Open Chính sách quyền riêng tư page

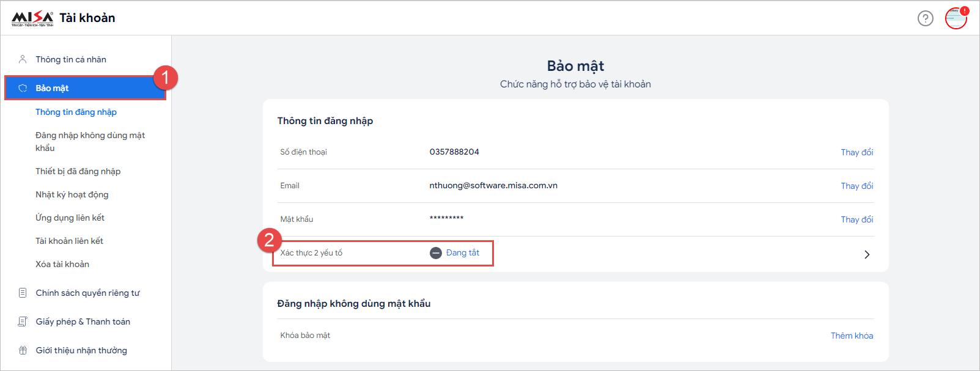point(87,293)
